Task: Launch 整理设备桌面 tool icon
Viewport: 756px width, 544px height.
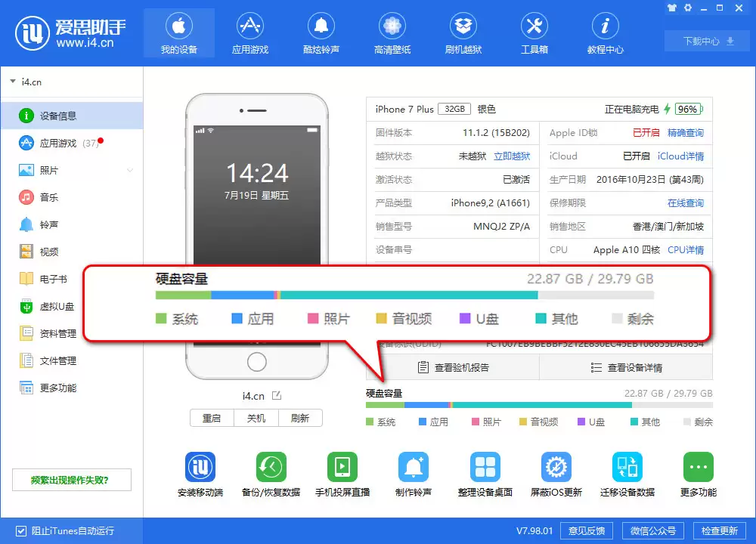Action: click(485, 466)
